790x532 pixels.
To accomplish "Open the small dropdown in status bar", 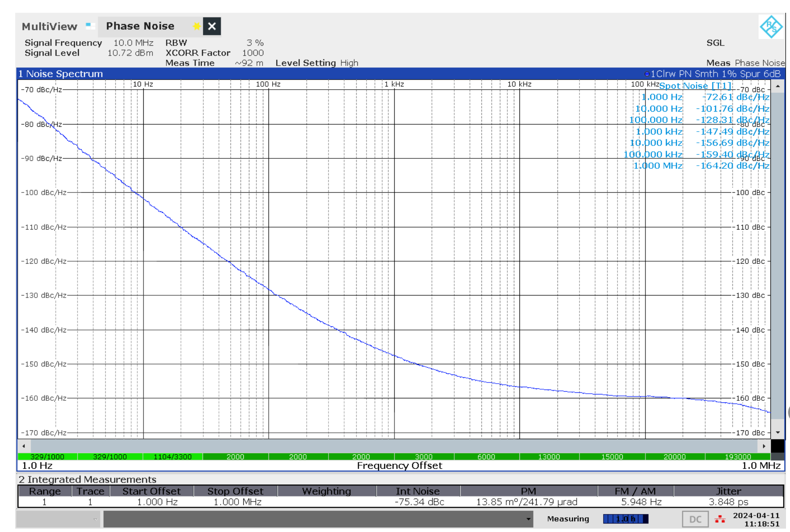I will (95, 519).
